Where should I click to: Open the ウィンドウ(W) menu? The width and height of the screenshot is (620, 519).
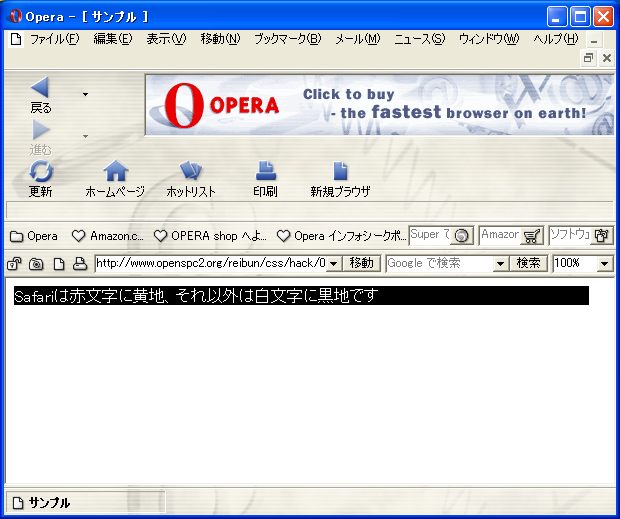click(489, 39)
